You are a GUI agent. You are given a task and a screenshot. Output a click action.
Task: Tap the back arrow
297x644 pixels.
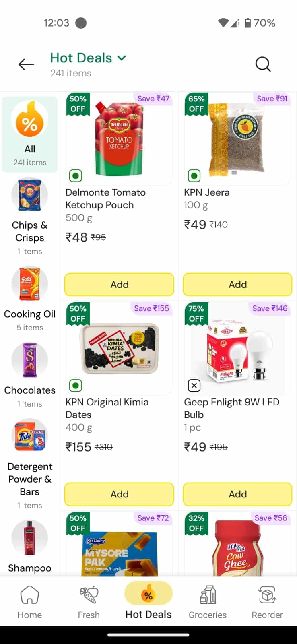point(26,64)
